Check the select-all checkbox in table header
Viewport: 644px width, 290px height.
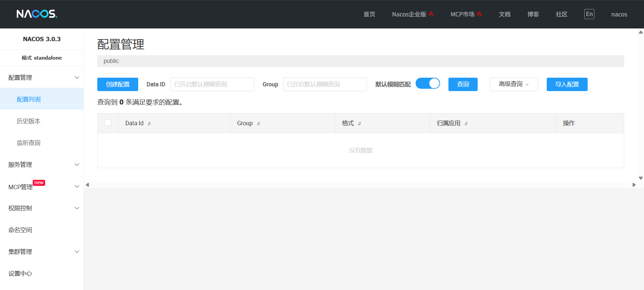[108, 123]
